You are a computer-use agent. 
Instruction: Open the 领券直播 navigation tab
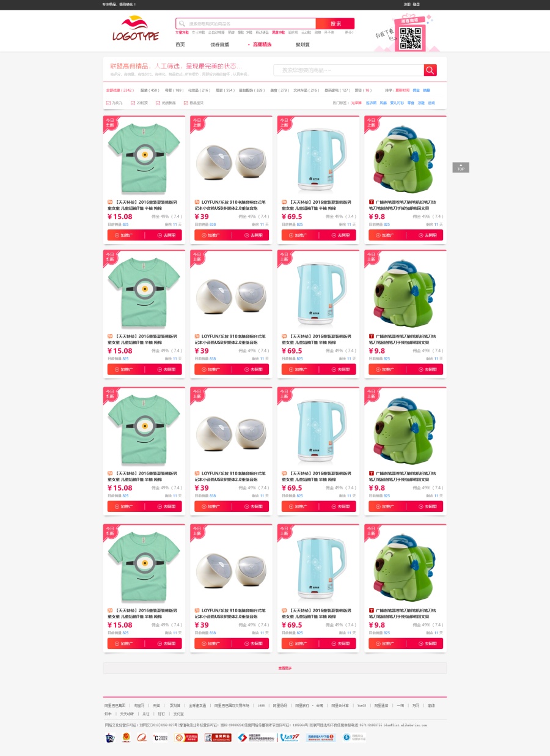pyautogui.click(x=219, y=45)
